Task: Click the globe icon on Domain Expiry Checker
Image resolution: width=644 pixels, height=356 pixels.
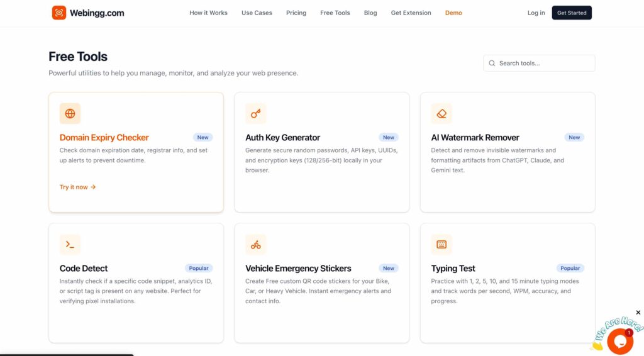Action: coord(70,114)
